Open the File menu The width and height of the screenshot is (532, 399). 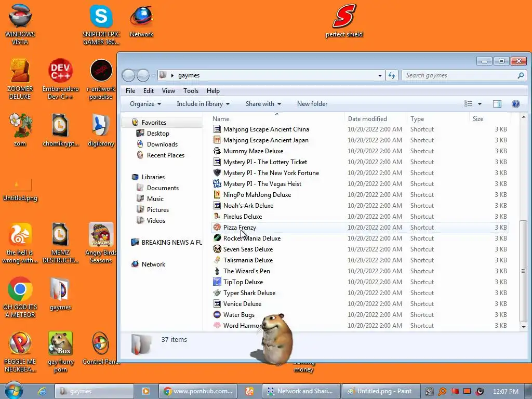[130, 91]
